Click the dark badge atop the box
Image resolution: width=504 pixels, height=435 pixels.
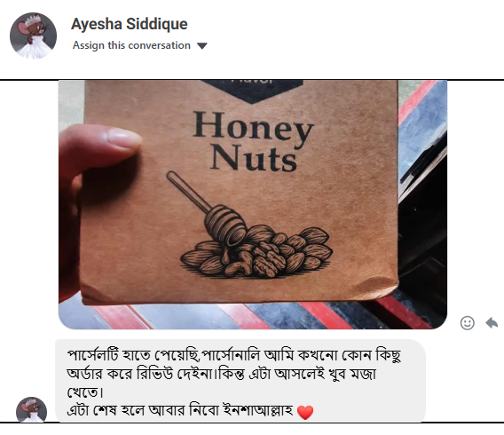[252, 91]
